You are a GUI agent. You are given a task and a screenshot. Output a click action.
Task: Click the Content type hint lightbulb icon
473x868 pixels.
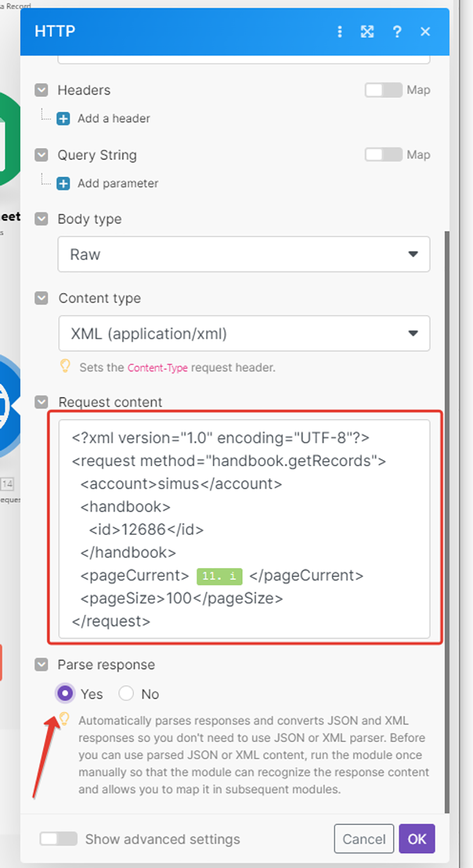65,366
